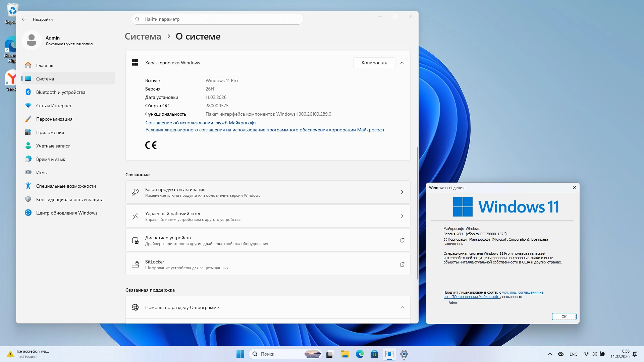This screenshot has width=644, height=362.
Task: Show hidden tray icons chevron
Action: (550, 354)
